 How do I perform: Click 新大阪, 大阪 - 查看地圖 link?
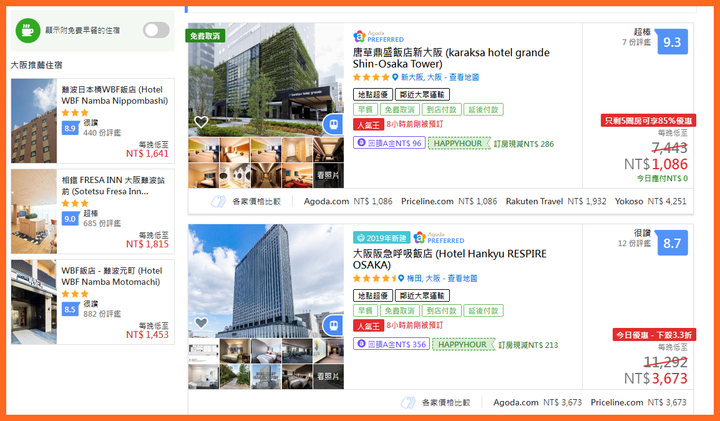[439, 77]
